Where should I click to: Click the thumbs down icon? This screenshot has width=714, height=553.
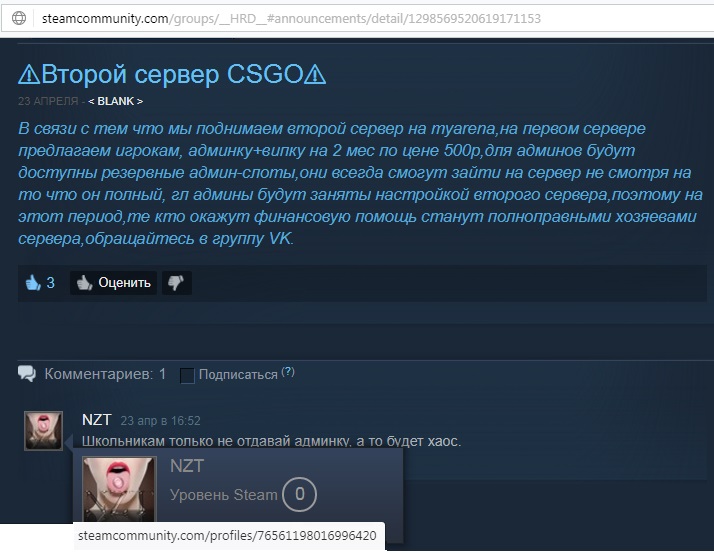click(x=175, y=283)
